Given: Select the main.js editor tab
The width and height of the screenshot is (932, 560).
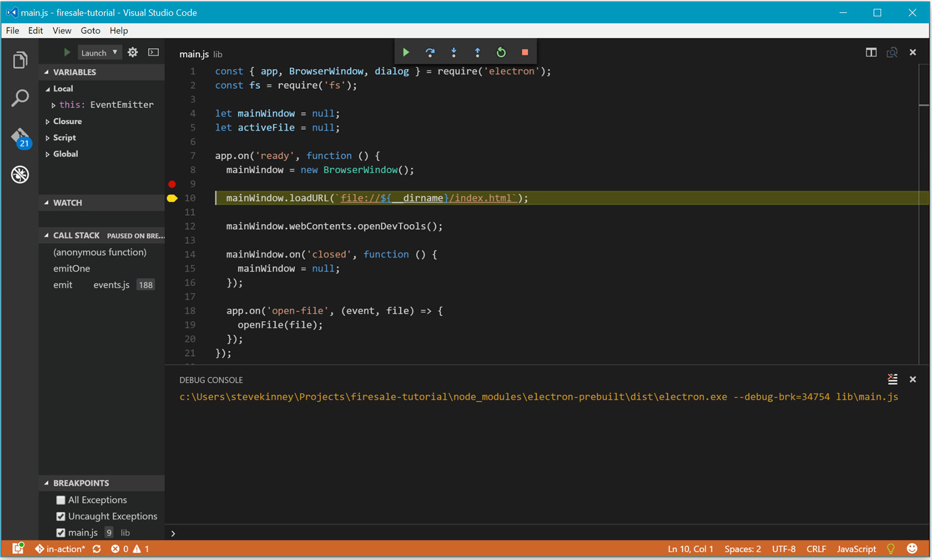Looking at the screenshot, I should click(x=194, y=54).
